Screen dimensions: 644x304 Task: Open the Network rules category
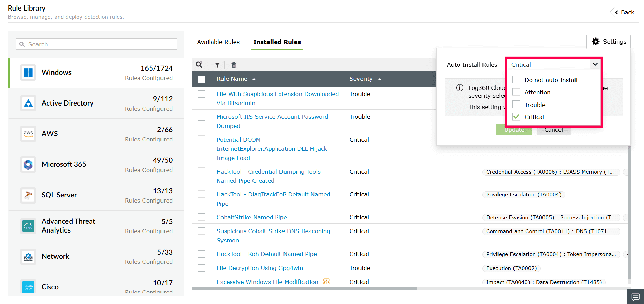click(x=96, y=256)
